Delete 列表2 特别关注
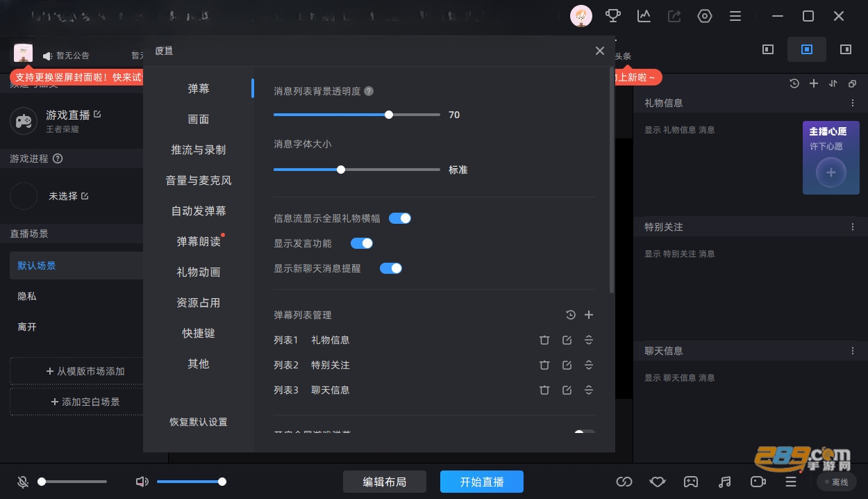 click(544, 365)
